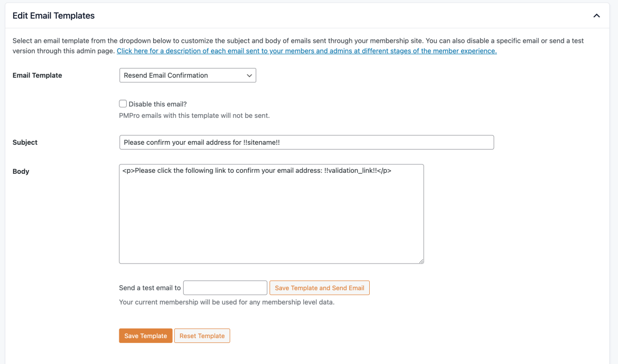Click the "Disable this email?" label text
This screenshot has width=618, height=364.
click(158, 104)
